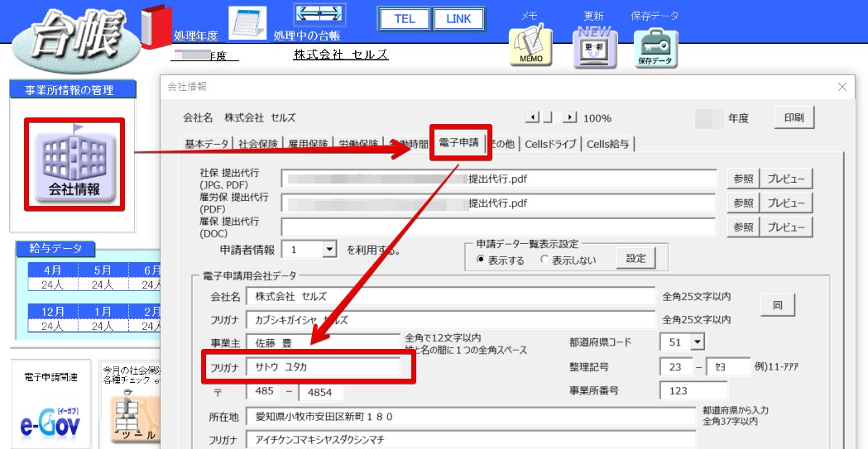Click the 同 copy button
Image resolution: width=868 pixels, height=449 pixels.
pos(777,305)
